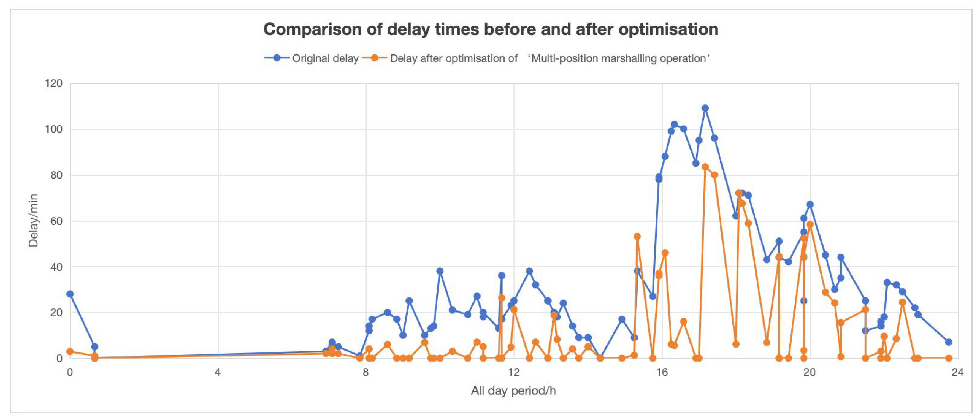Image resolution: width=980 pixels, height=420 pixels.
Task: Click the last blue point near hour 24
Action: coord(949,342)
